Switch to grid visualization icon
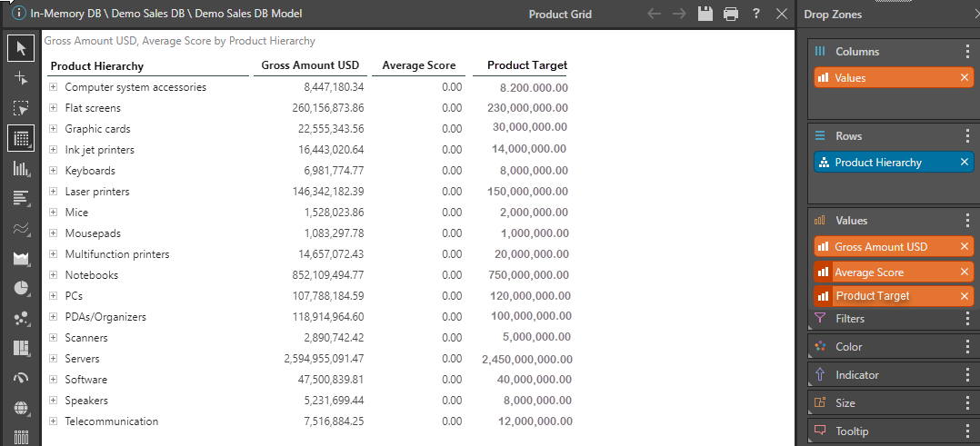This screenshot has width=980, height=446. (x=21, y=138)
